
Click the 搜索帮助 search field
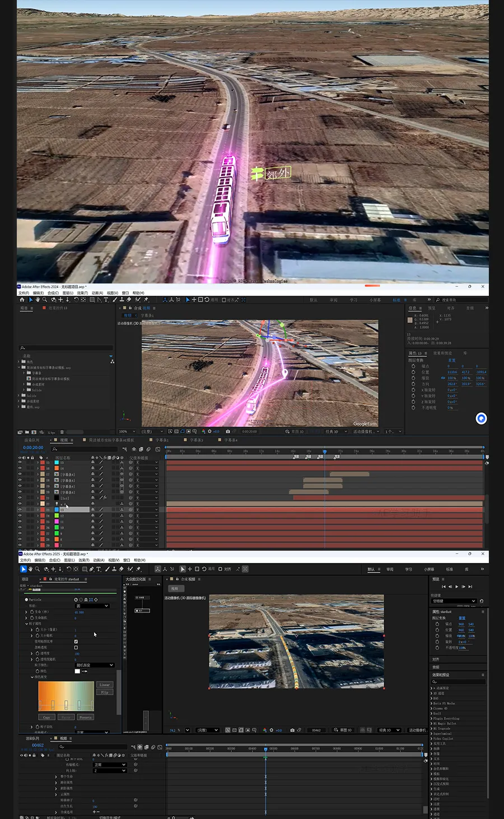point(463,300)
